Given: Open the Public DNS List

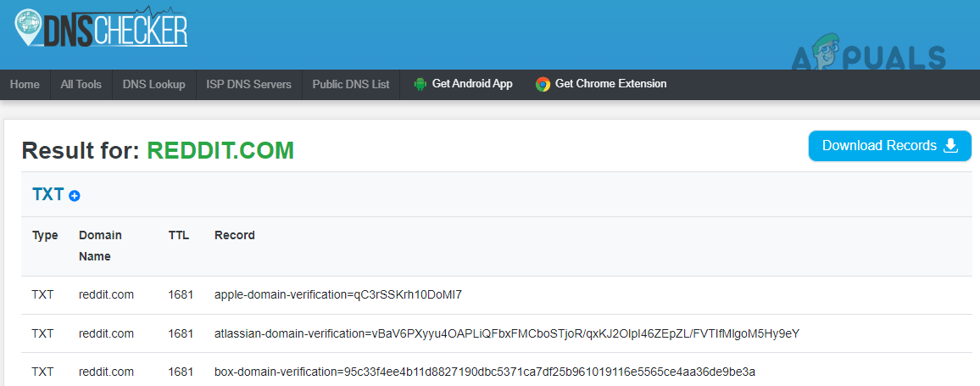Looking at the screenshot, I should (350, 85).
